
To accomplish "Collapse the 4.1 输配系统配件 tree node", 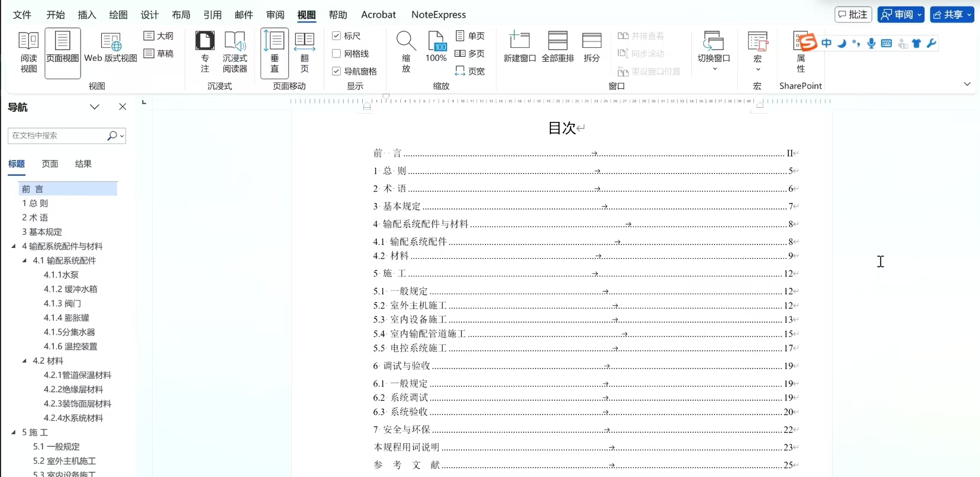I will pos(24,260).
